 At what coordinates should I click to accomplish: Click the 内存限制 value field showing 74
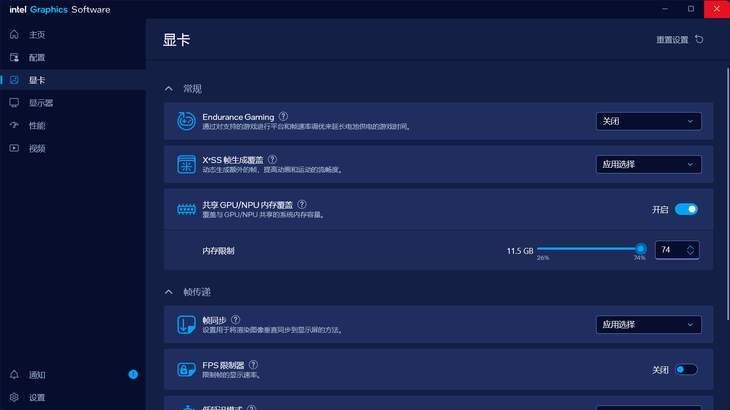[677, 250]
